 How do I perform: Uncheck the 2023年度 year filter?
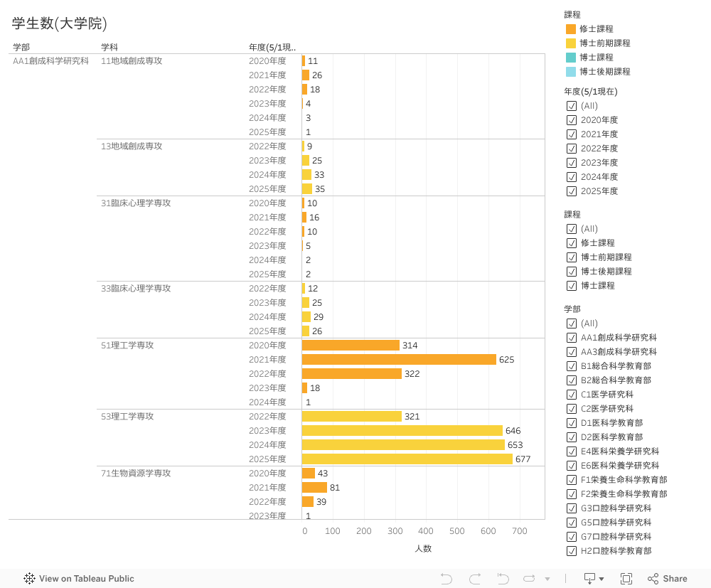point(572,163)
